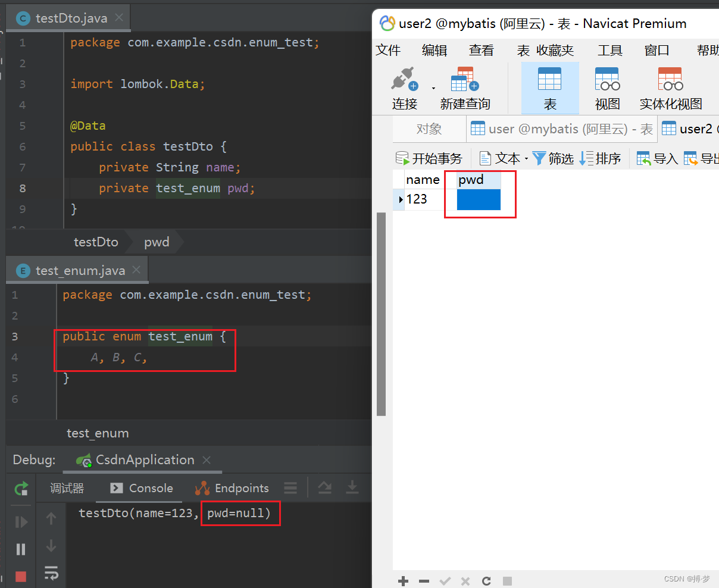Rerun CsdnApplication with the green rerun icon
The height and width of the screenshot is (588, 719).
(x=21, y=489)
